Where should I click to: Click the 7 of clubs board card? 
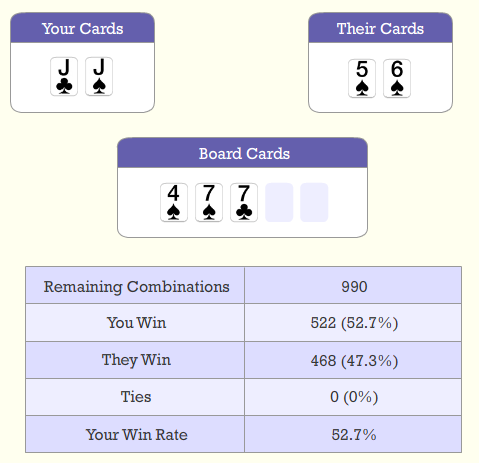(244, 202)
